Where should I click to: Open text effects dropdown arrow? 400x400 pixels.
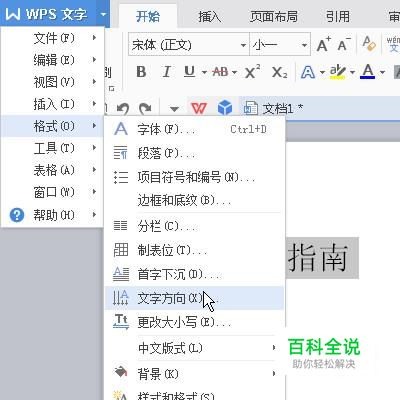pos(322,72)
